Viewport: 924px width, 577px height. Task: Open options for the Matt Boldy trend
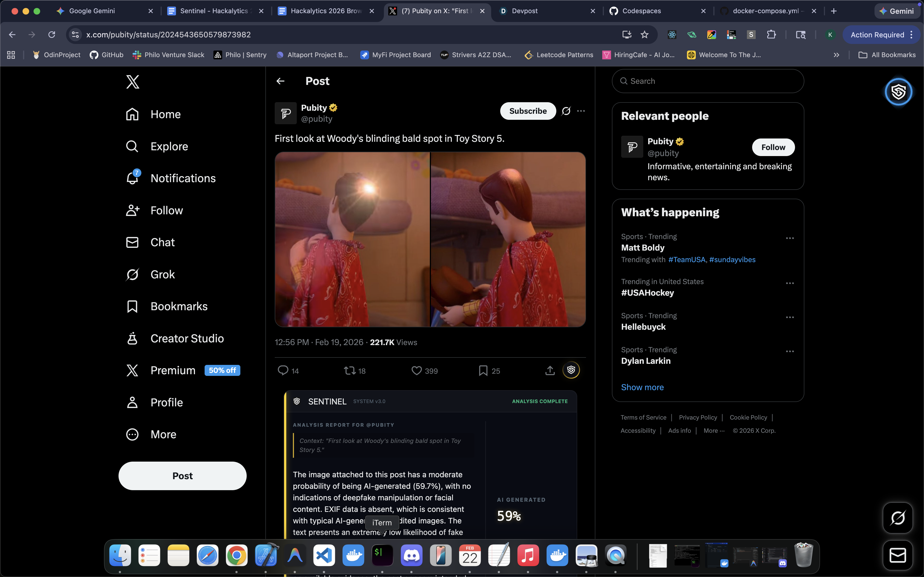pyautogui.click(x=790, y=238)
